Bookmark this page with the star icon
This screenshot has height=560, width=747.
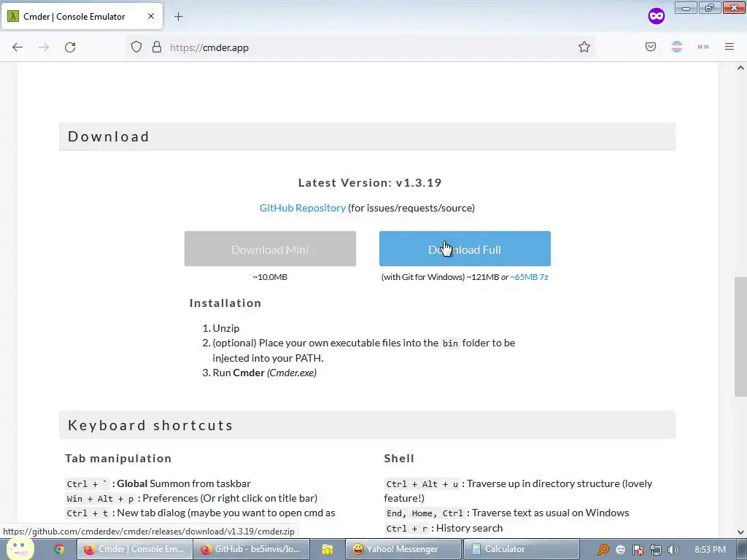(584, 47)
